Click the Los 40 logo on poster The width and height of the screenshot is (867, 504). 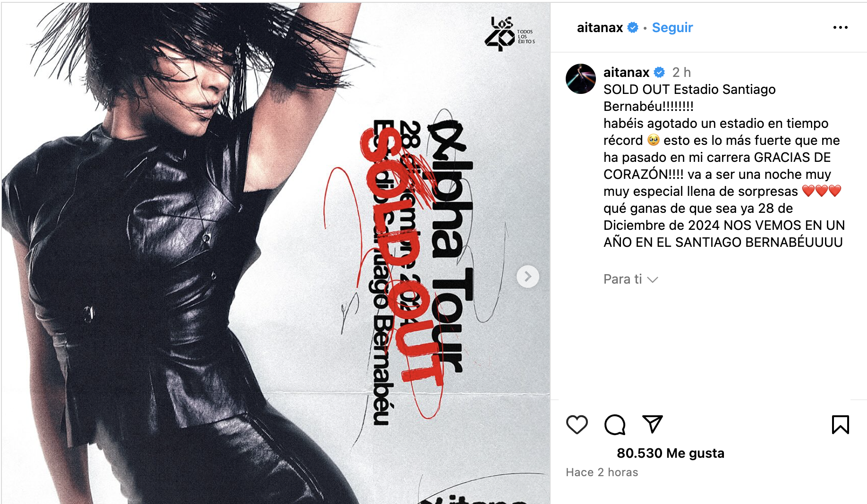click(510, 34)
